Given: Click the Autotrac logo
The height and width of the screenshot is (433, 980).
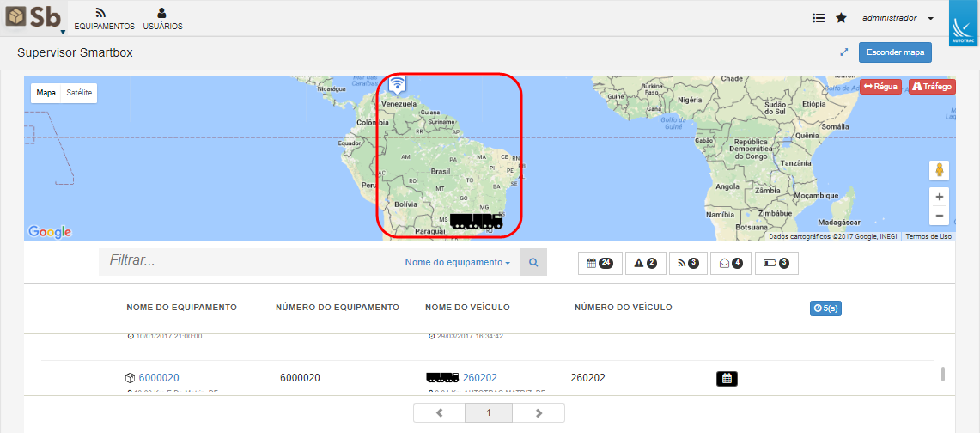Looking at the screenshot, I should (963, 23).
